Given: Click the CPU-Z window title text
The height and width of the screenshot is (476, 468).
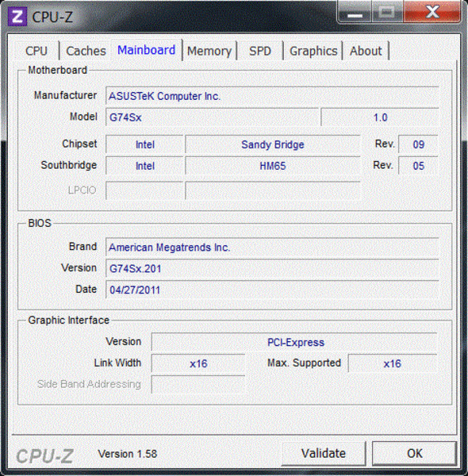Looking at the screenshot, I should [52, 17].
